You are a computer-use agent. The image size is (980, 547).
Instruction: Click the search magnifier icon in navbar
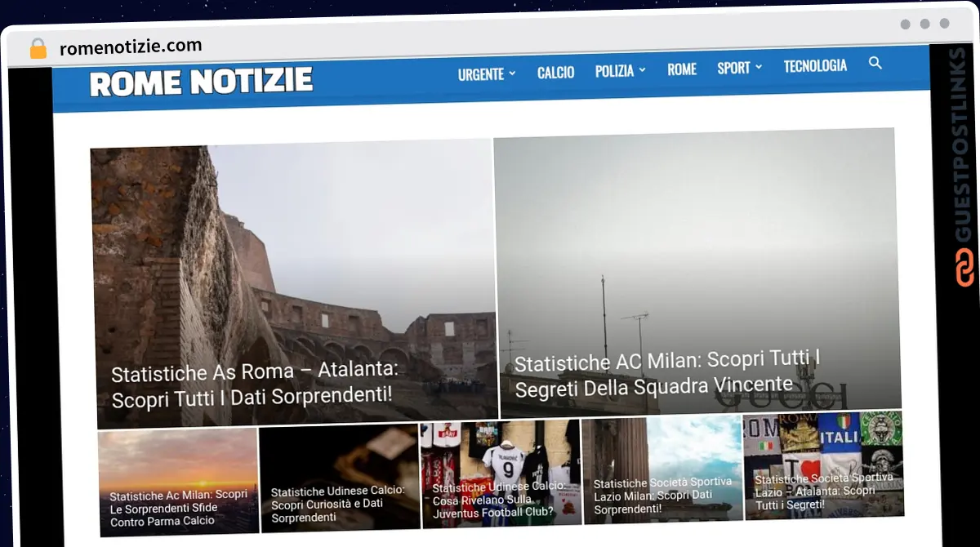875,63
